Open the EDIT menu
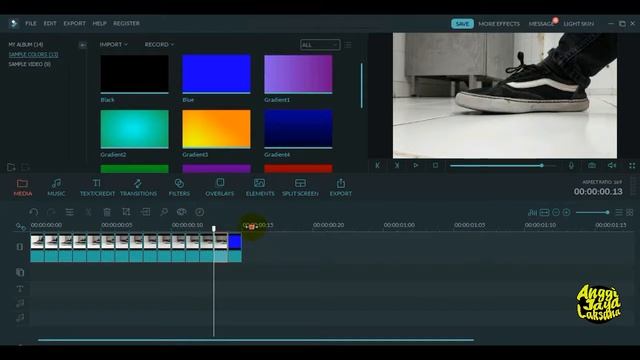The width and height of the screenshot is (640, 360). [50, 24]
